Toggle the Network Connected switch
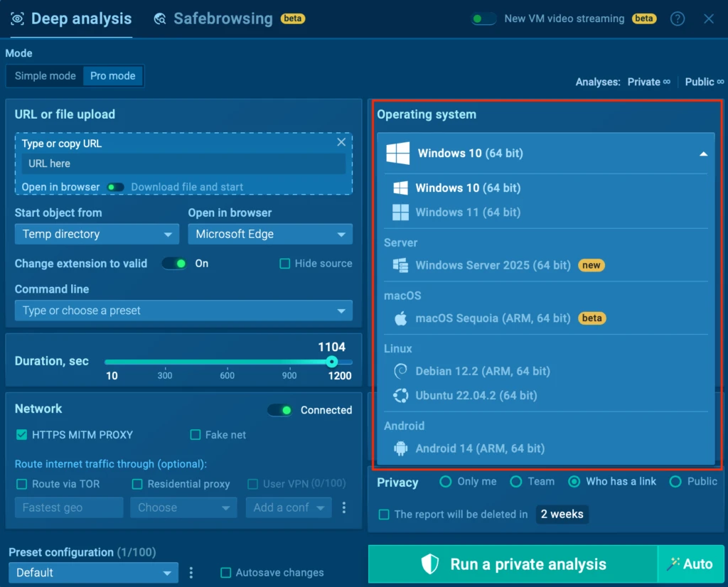 [280, 410]
